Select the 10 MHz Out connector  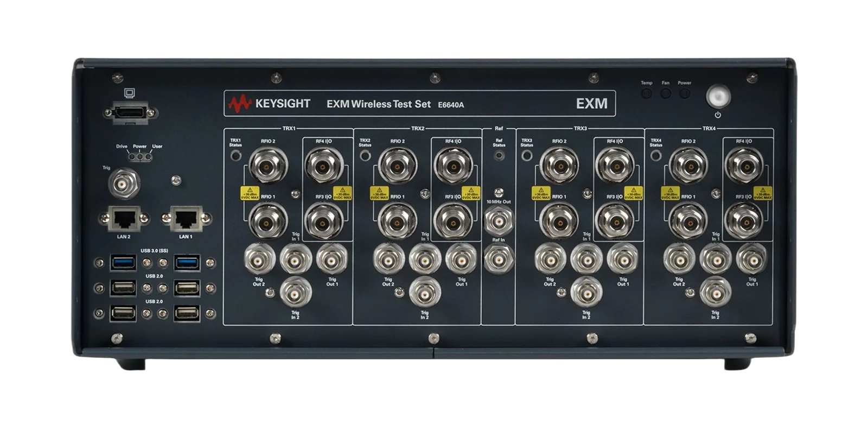[x=499, y=220]
